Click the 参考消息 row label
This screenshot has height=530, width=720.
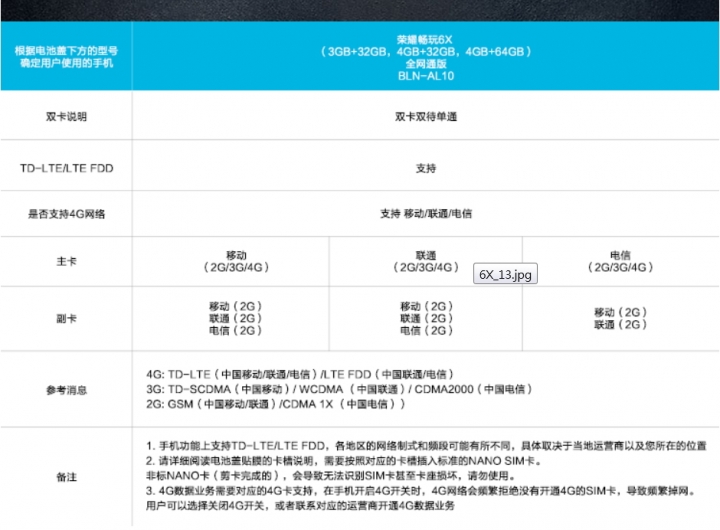(x=67, y=390)
